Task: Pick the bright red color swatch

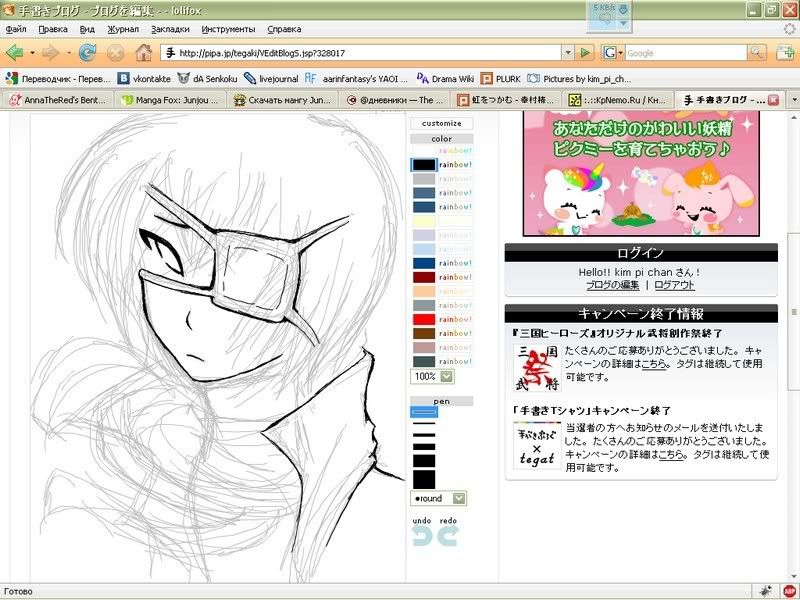Action: point(424,319)
